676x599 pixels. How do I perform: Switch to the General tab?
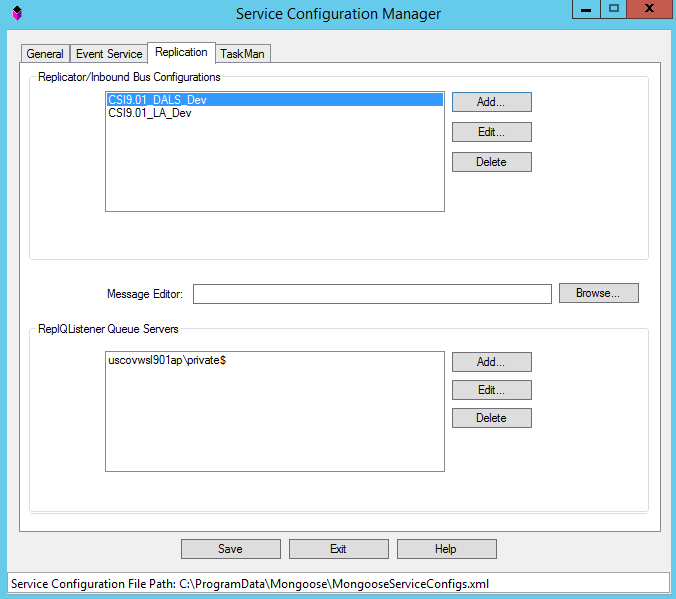tap(45, 54)
